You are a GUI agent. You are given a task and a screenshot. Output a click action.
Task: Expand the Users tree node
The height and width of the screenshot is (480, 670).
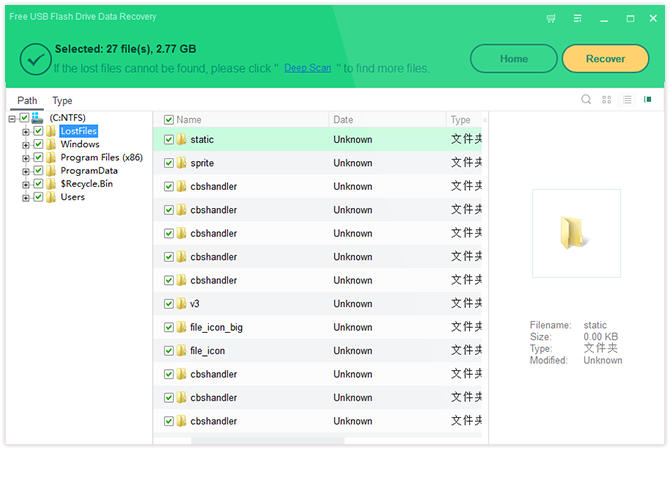click(x=26, y=198)
